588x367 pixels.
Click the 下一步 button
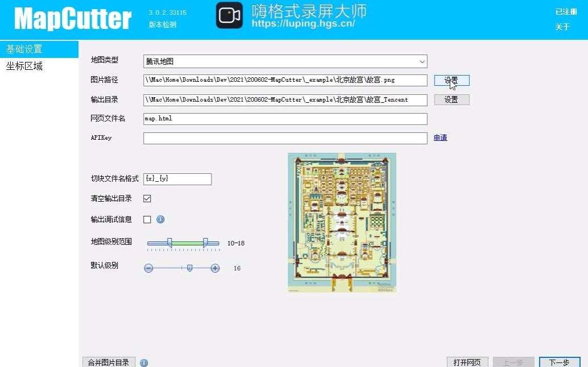point(560,362)
